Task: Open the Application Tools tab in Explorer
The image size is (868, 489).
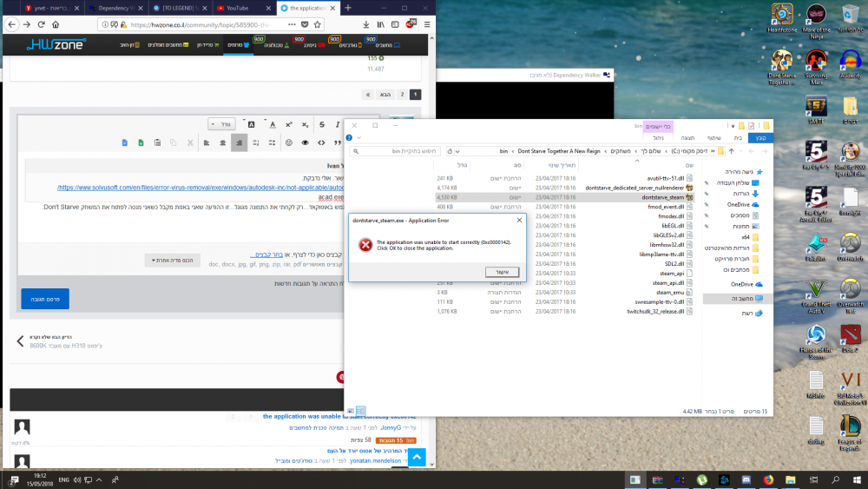Action: [658, 126]
